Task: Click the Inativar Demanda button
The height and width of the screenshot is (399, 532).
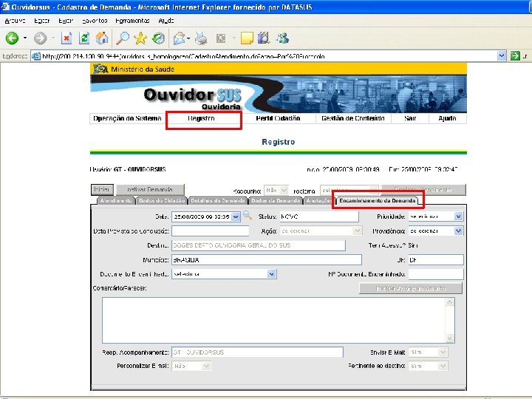Action: coord(150,190)
